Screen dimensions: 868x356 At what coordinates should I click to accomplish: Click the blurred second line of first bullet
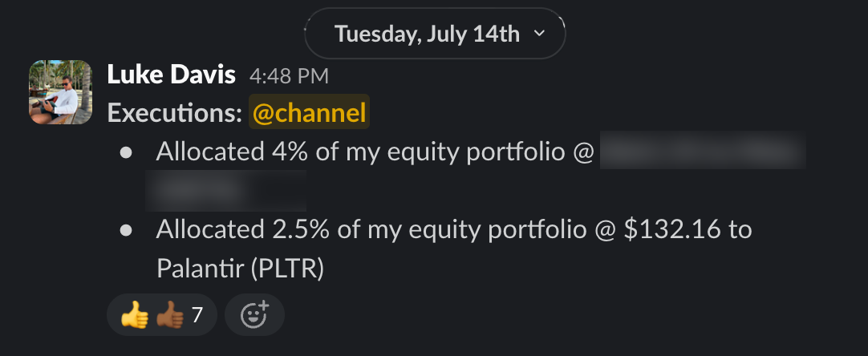point(226,191)
